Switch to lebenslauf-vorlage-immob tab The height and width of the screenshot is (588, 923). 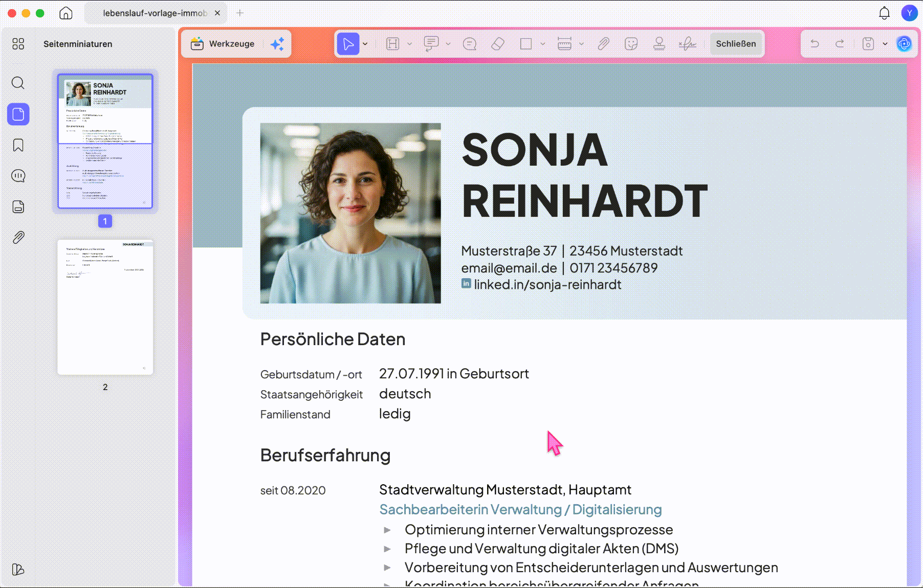155,13
